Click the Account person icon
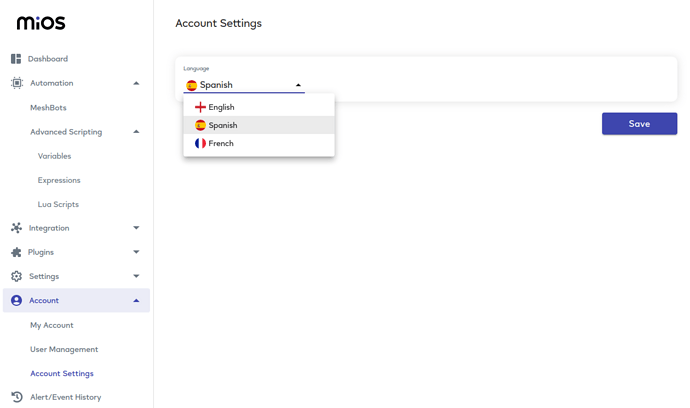Viewport: 690px width, 408px height. (16, 301)
